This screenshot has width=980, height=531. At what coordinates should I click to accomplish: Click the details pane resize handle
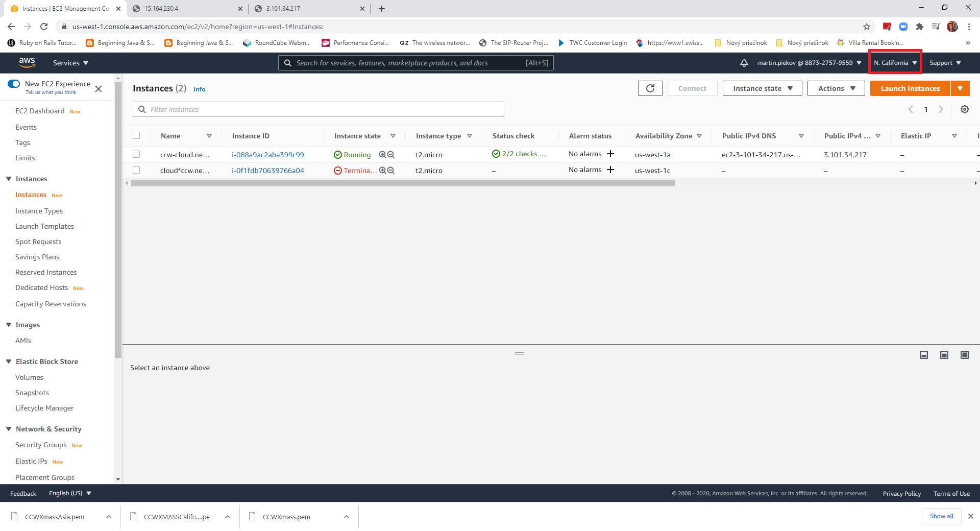point(520,353)
